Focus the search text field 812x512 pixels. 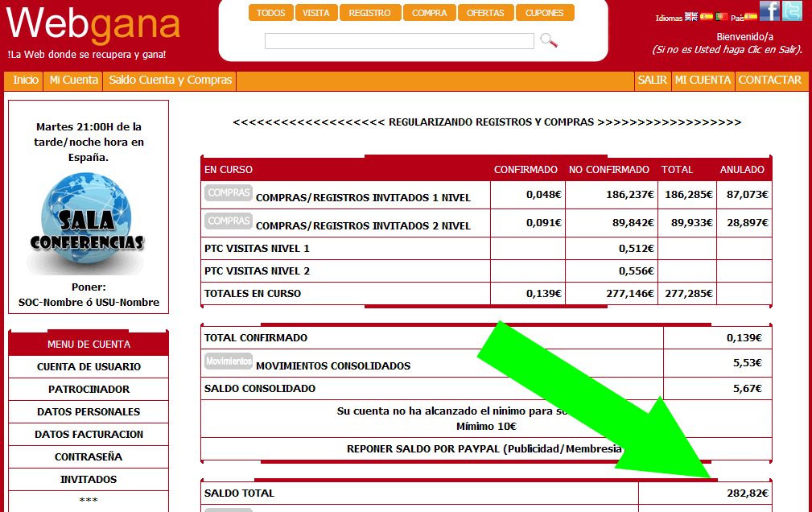pos(399,41)
